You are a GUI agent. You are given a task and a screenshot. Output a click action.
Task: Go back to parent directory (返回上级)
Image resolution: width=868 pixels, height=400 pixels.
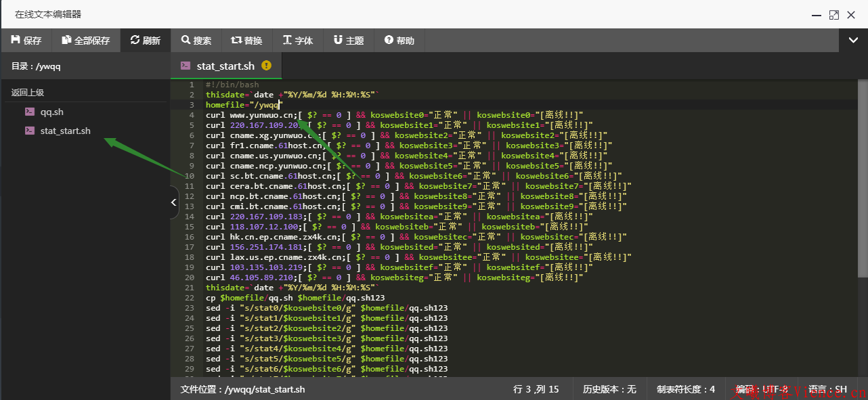coord(28,93)
